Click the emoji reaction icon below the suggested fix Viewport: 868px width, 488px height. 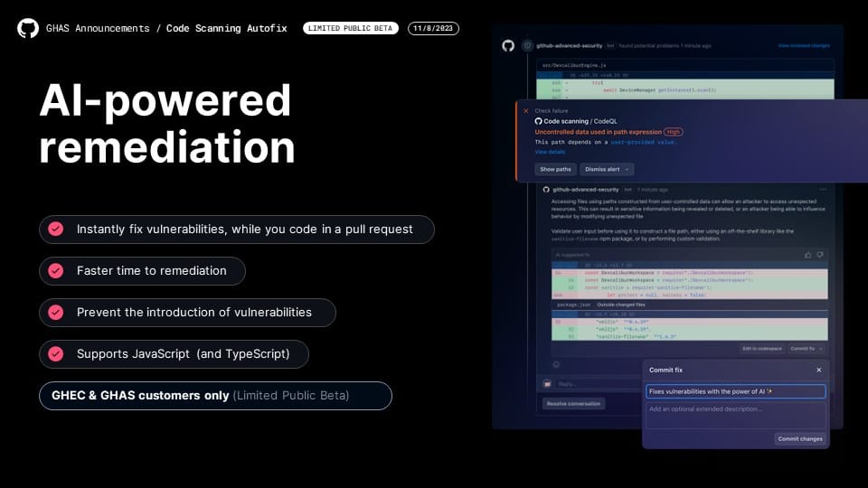pos(556,364)
